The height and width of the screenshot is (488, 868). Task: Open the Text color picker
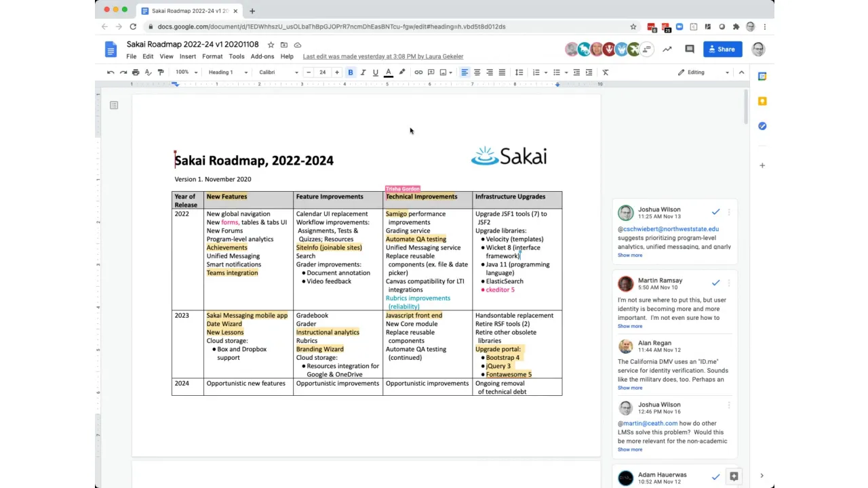[389, 72]
